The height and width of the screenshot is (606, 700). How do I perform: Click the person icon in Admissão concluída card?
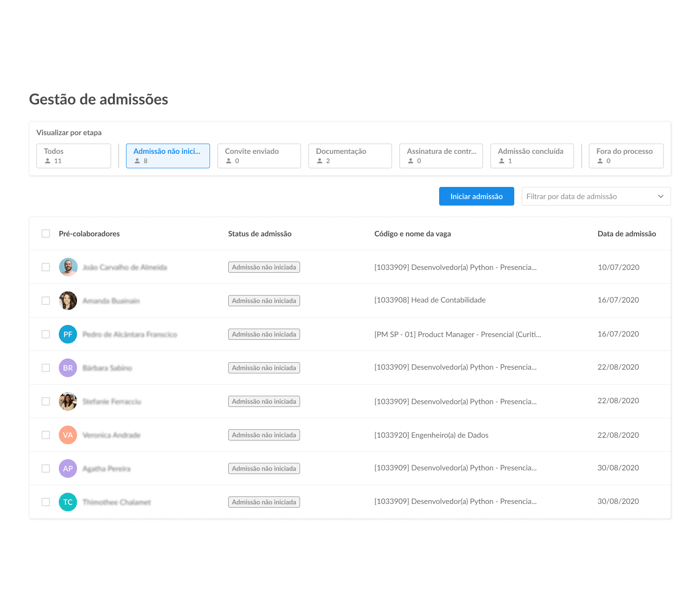tap(501, 161)
